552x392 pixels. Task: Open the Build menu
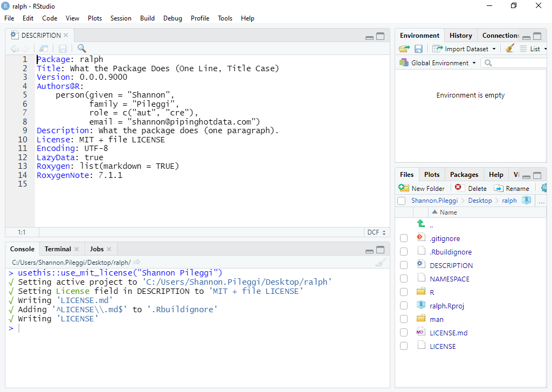(147, 18)
